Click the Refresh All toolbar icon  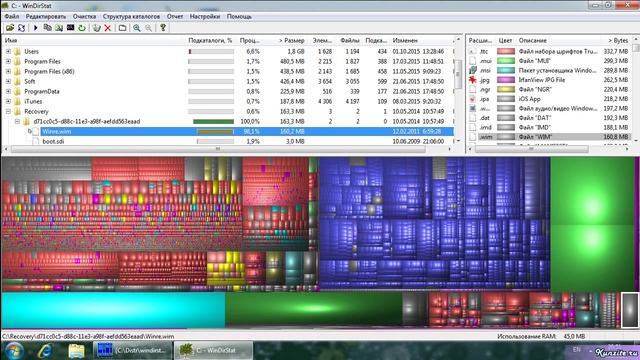22,28
